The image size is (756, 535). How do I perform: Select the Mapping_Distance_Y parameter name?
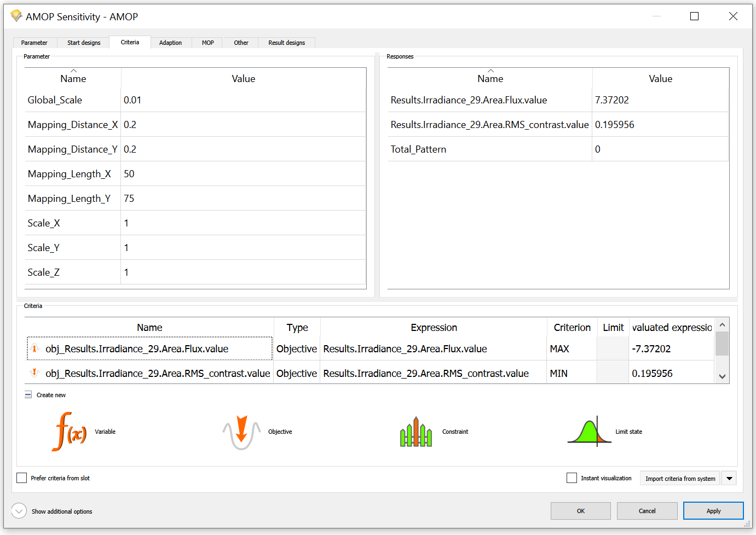(73, 149)
